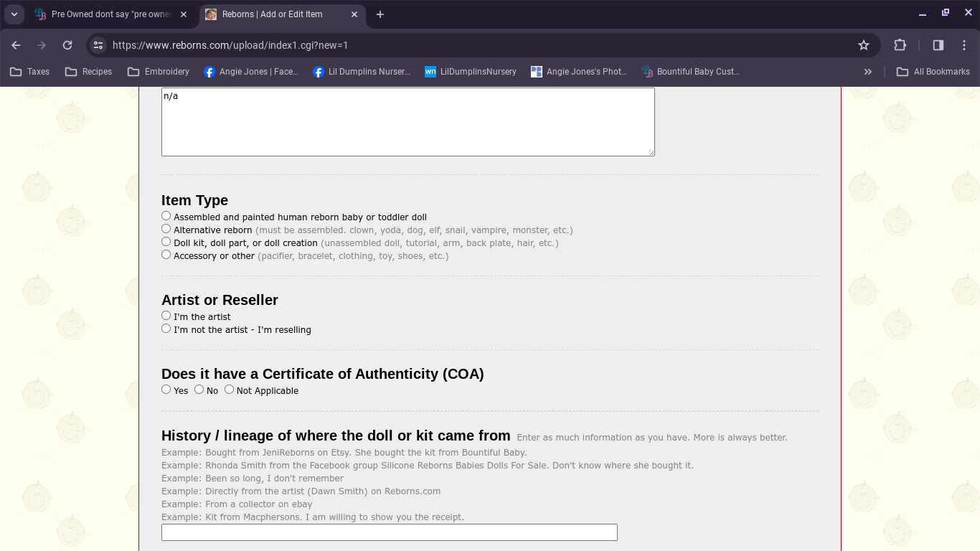Select Alternative reborn item type
The height and width of the screenshot is (551, 980).
click(x=166, y=229)
